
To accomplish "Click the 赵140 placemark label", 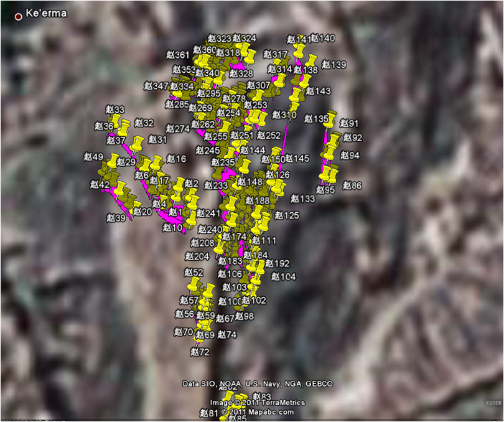I will [x=322, y=38].
